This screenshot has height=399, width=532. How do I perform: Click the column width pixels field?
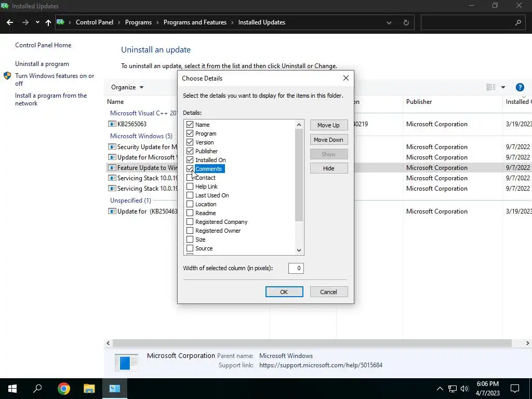pos(296,268)
